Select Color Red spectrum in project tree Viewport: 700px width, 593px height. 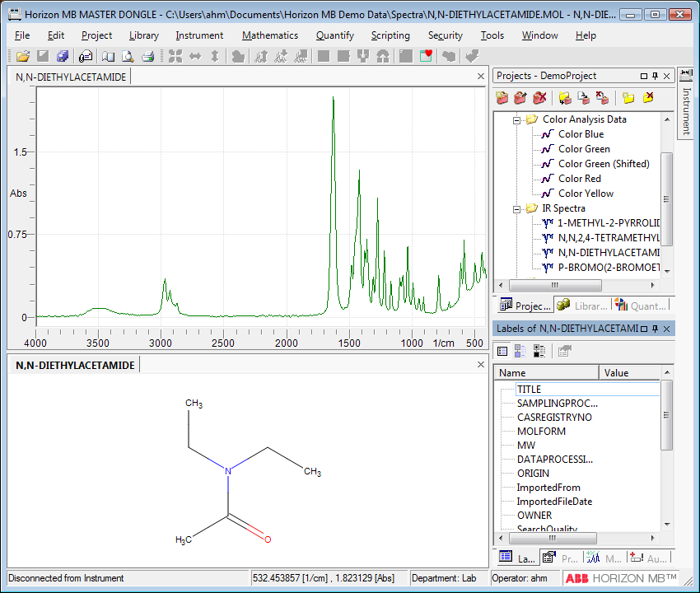pos(579,179)
